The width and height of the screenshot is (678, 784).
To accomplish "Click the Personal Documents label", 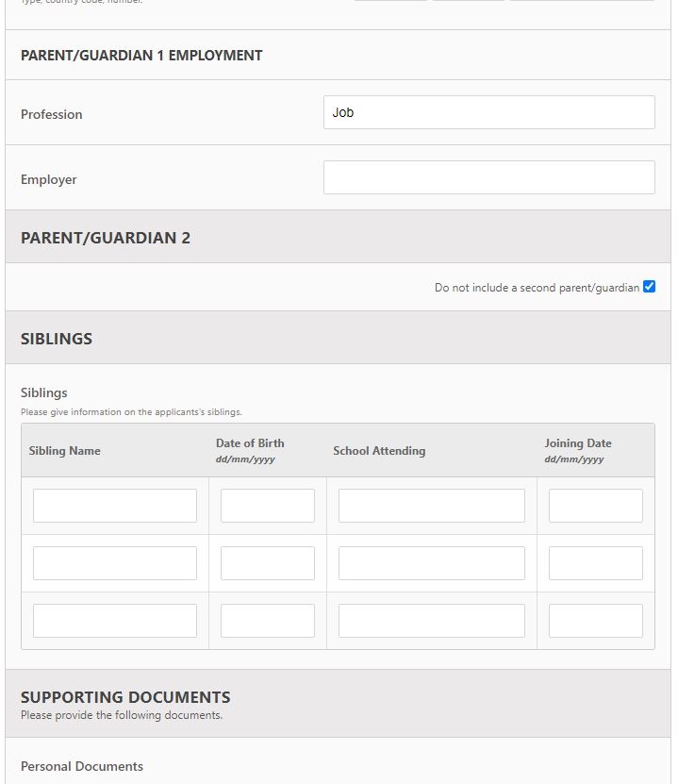I will pos(82,766).
